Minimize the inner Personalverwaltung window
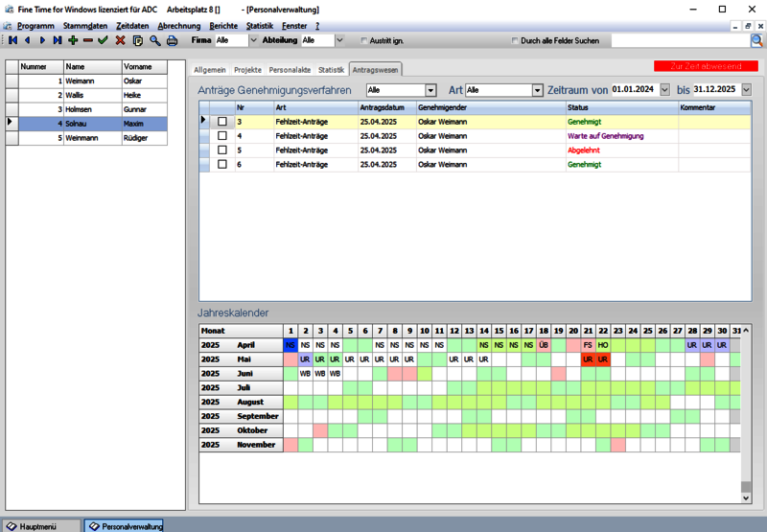The image size is (767, 532). coord(735,27)
